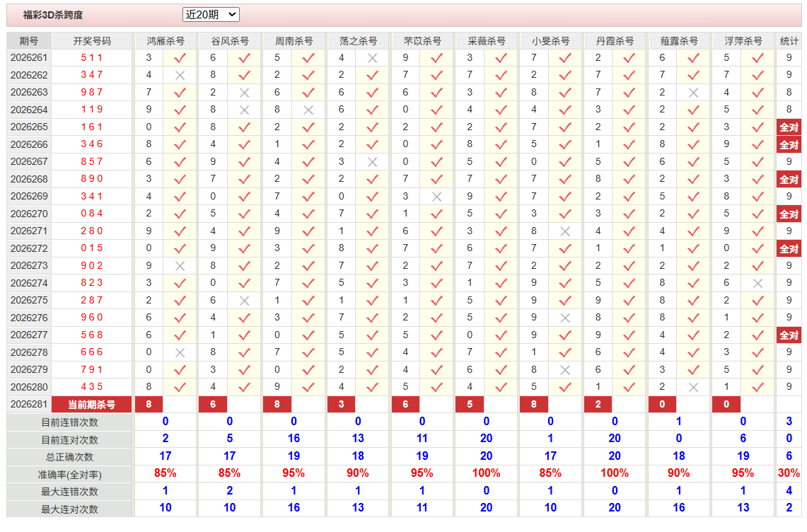
Task: Click the 目前连对次数 row label
Action: click(x=69, y=440)
